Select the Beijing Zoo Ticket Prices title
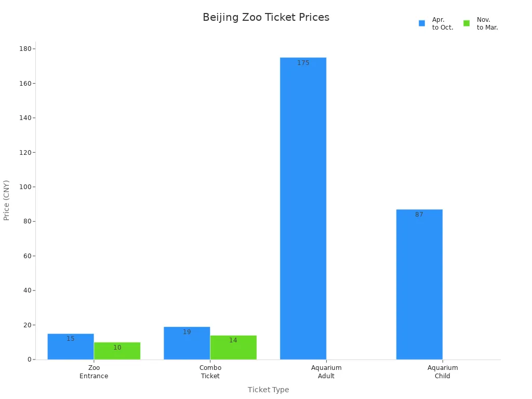This screenshot has width=532, height=399. pos(266,17)
